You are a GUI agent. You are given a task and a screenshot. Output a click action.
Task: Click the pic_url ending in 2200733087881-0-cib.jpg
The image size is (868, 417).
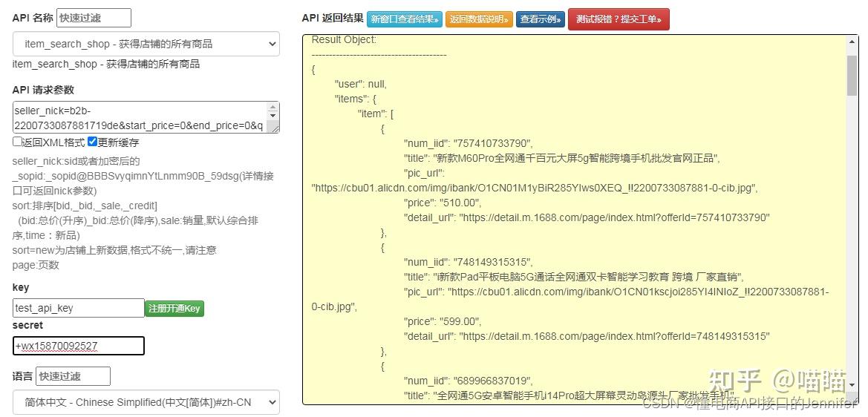(535, 188)
